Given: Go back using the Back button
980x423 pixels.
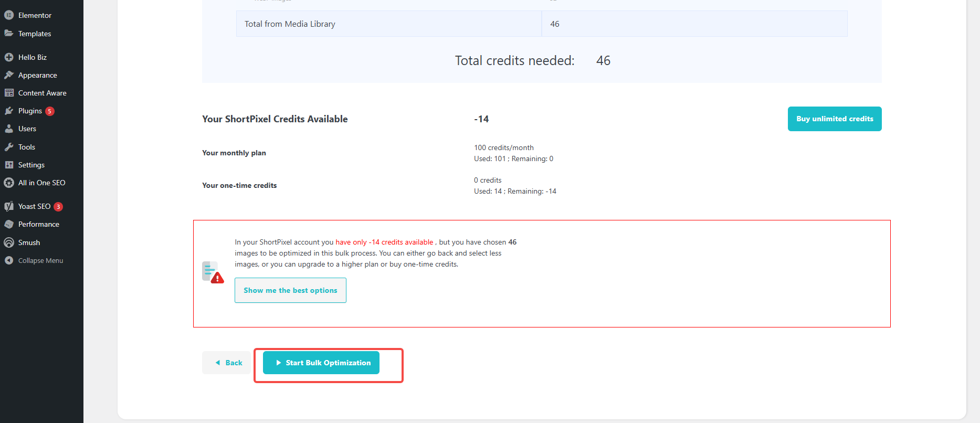Looking at the screenshot, I should [227, 363].
